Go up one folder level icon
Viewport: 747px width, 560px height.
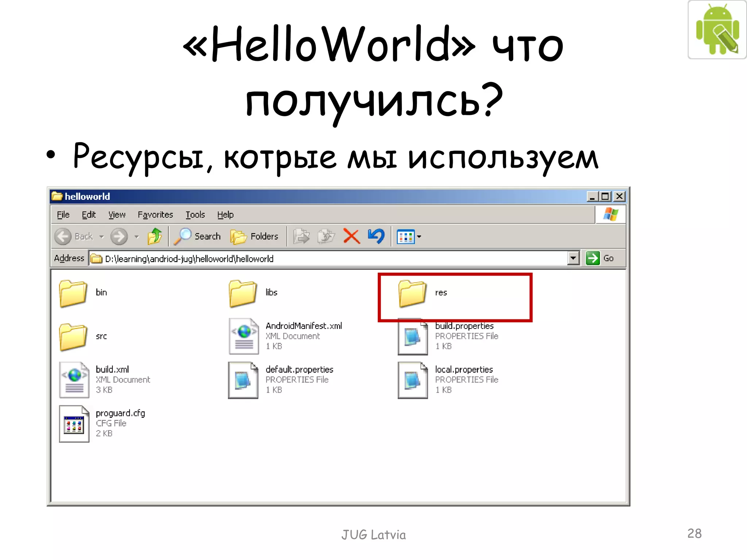pyautogui.click(x=155, y=236)
